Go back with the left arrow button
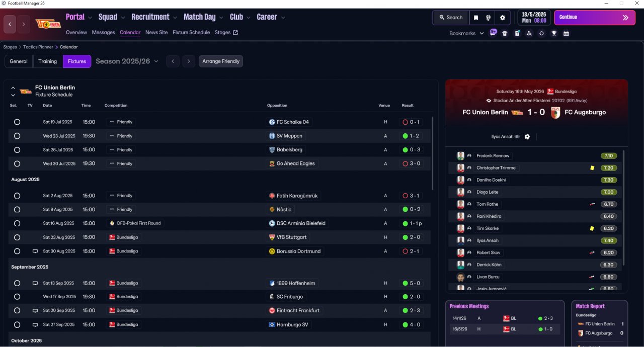This screenshot has width=644, height=347. coord(10,24)
